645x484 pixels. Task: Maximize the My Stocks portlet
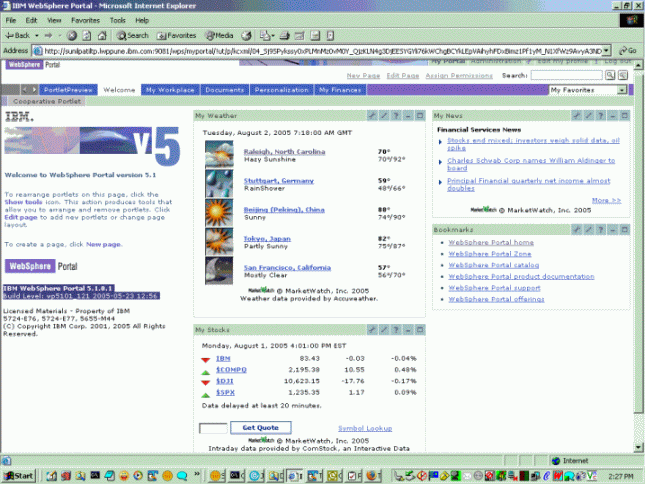pyautogui.click(x=420, y=329)
